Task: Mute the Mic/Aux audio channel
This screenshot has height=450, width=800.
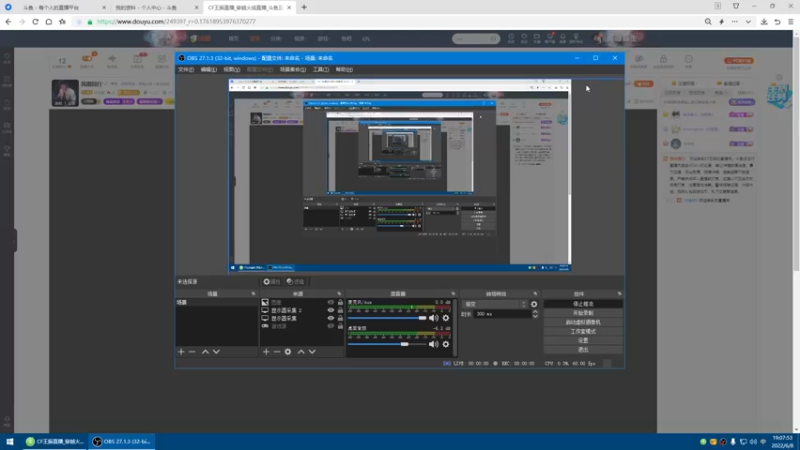Action: [x=434, y=318]
